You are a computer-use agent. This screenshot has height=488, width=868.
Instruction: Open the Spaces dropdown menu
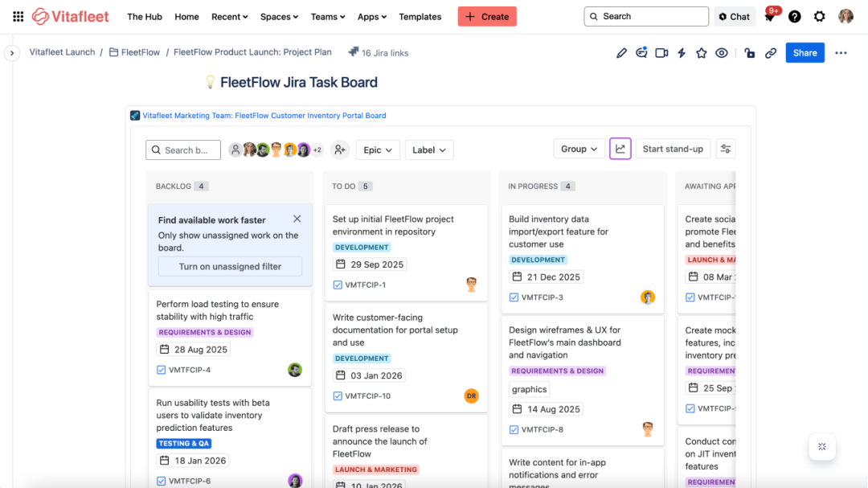point(279,17)
